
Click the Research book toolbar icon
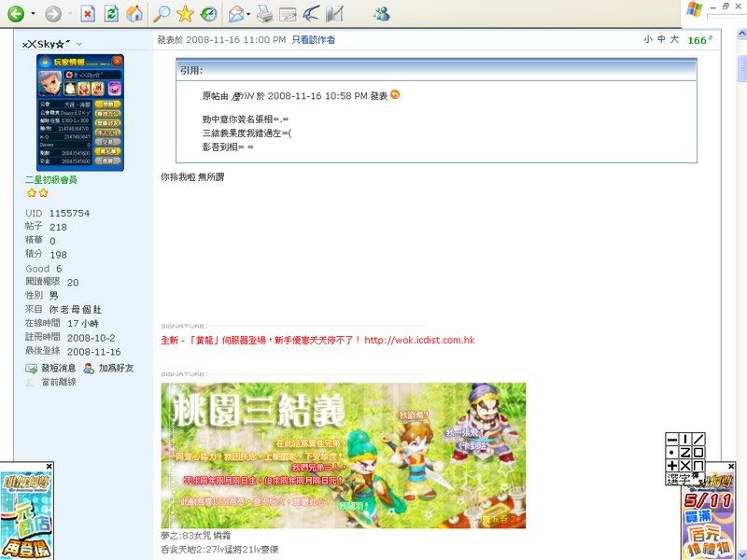[335, 14]
